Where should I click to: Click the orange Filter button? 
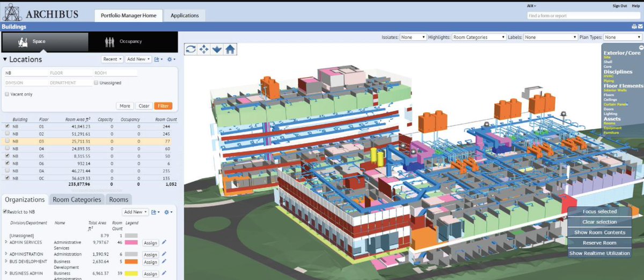163,106
